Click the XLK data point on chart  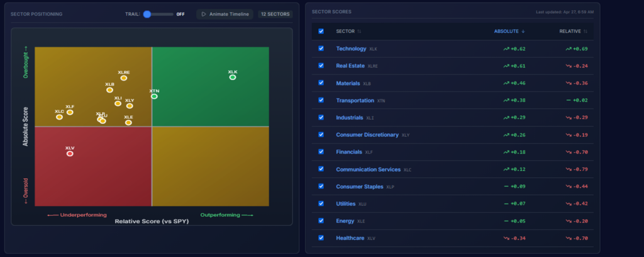coord(233,77)
